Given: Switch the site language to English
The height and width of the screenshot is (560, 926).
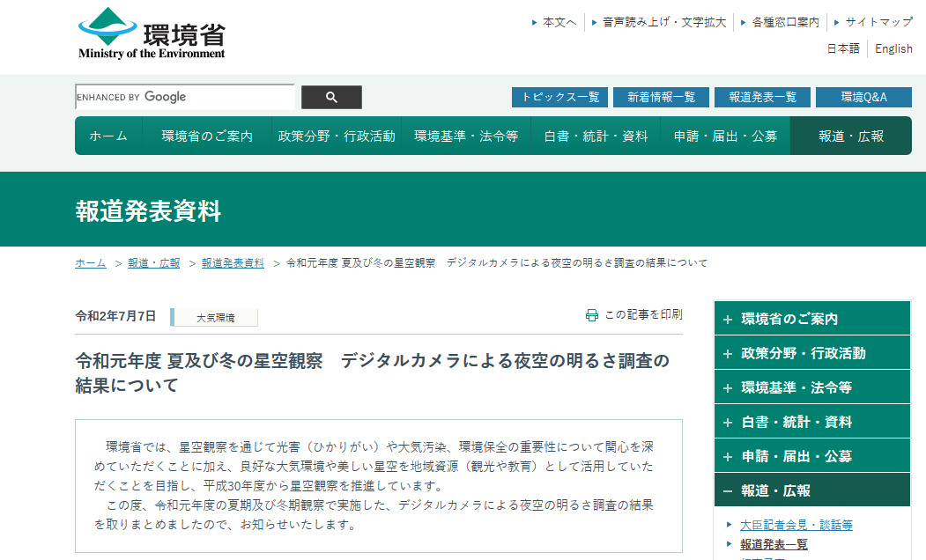Looking at the screenshot, I should (x=893, y=48).
